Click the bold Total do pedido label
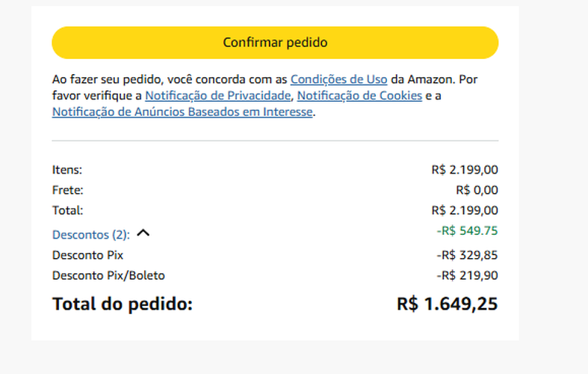 tap(123, 304)
